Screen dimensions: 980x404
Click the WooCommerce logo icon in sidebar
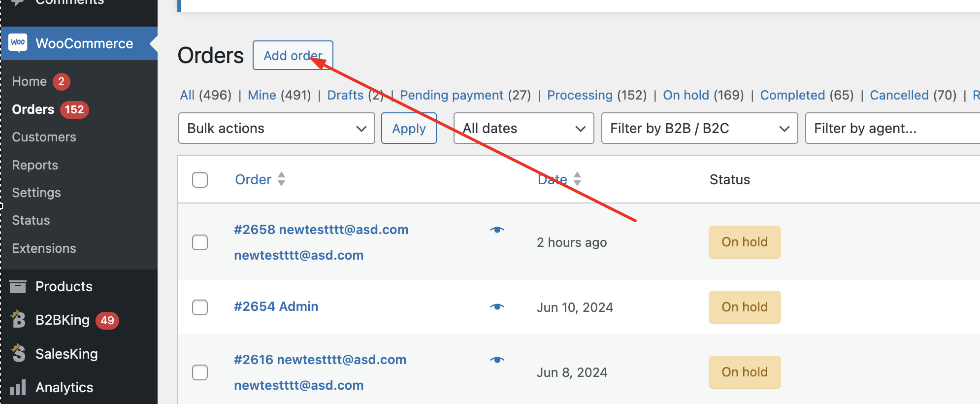pyautogui.click(x=18, y=43)
